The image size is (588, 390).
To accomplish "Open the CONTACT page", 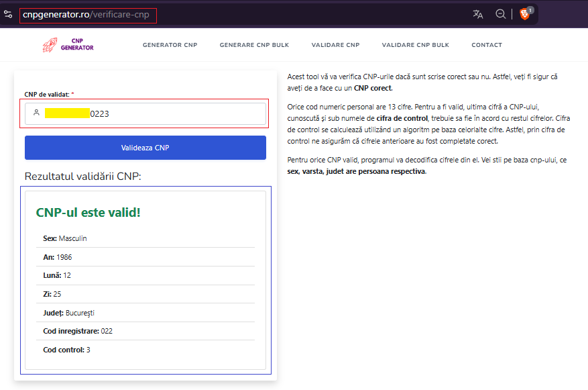I will pyautogui.click(x=486, y=45).
